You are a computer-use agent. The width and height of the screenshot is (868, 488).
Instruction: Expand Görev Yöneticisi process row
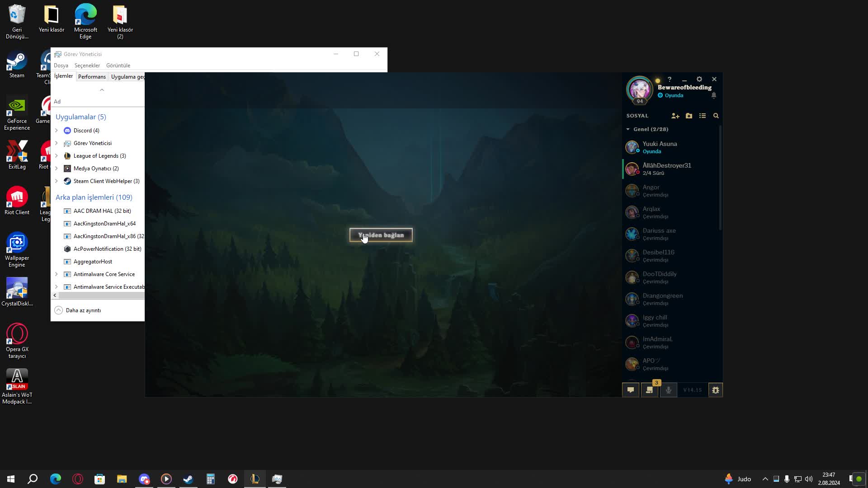click(57, 143)
